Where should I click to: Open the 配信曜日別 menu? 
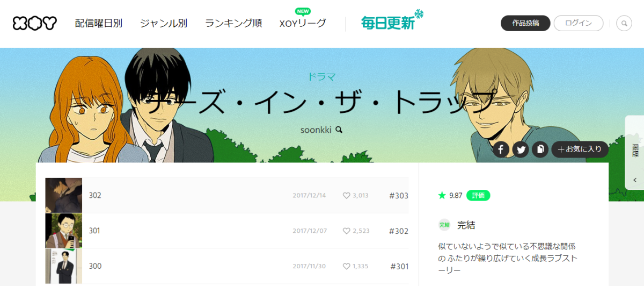pos(99,23)
